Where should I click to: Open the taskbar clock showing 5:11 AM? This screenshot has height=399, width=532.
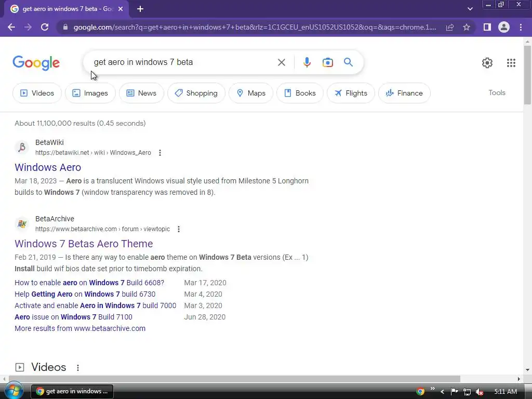[505, 392]
